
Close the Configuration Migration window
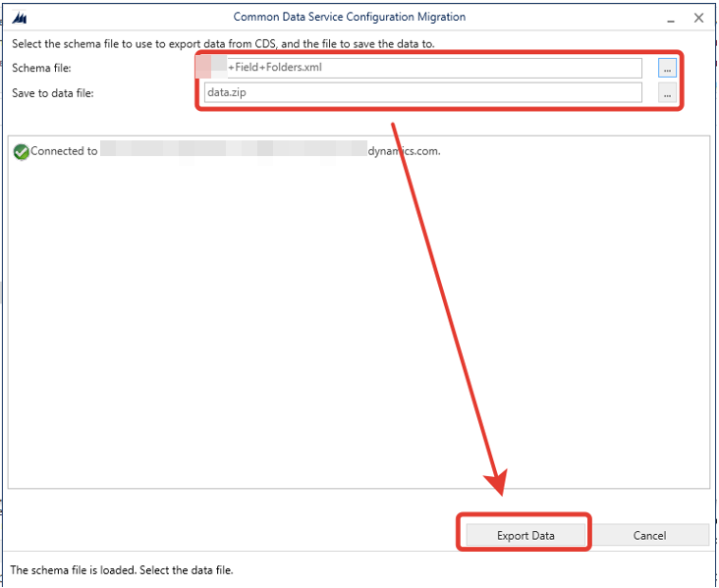(698, 18)
